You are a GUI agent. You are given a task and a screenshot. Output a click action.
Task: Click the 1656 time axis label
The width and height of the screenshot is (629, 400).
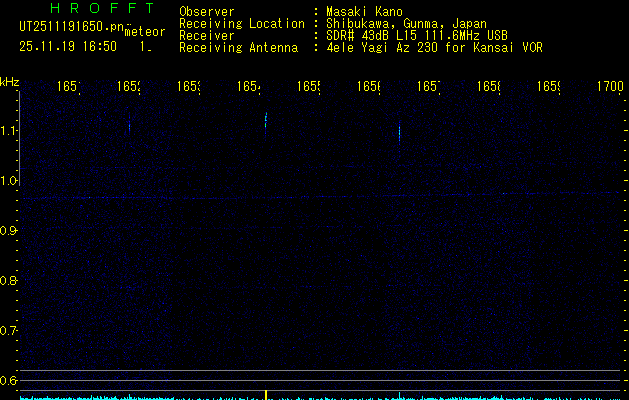[369, 86]
